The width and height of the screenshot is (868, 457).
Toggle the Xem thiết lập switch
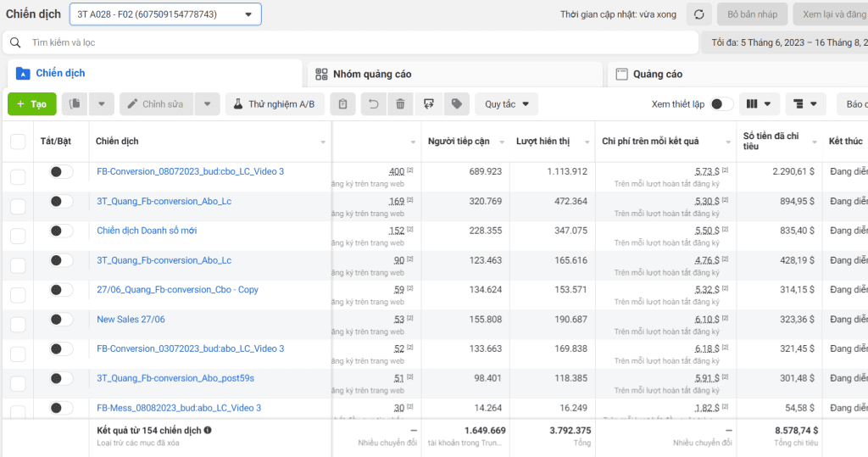[721, 104]
